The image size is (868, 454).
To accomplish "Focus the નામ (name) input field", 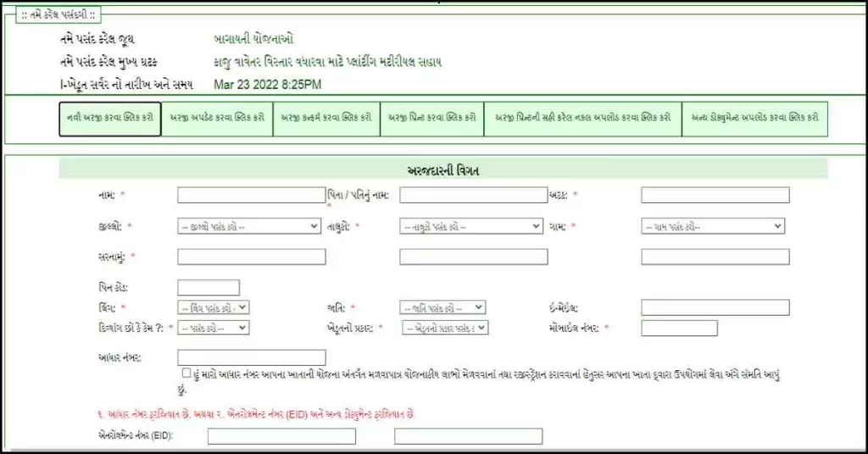I will coord(252,196).
